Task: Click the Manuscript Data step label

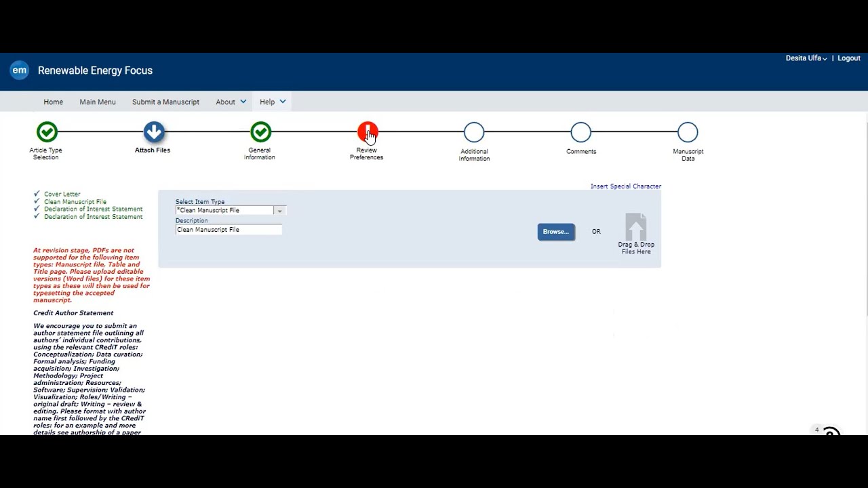Action: [688, 155]
